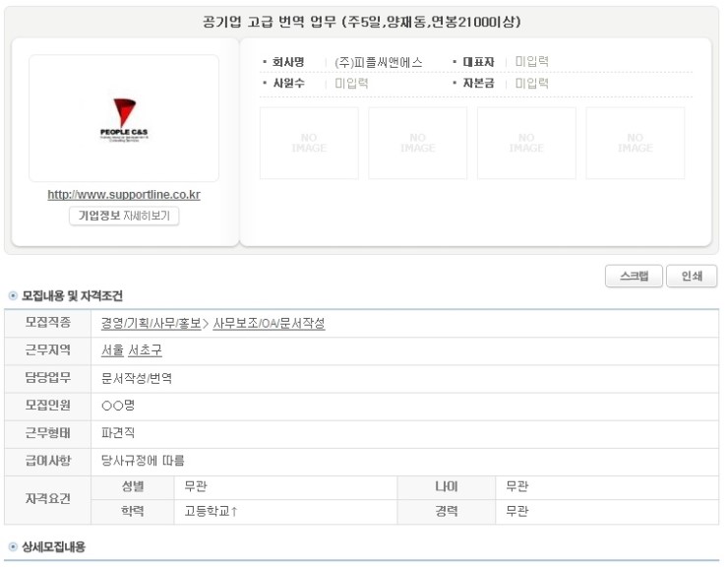Click the 인쇄 print button

coord(692,277)
